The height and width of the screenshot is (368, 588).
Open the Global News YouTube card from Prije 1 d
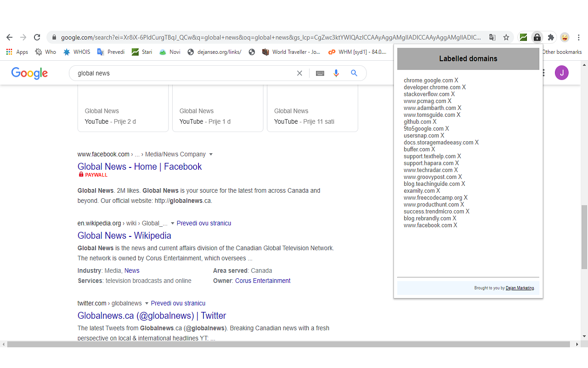[x=218, y=109]
